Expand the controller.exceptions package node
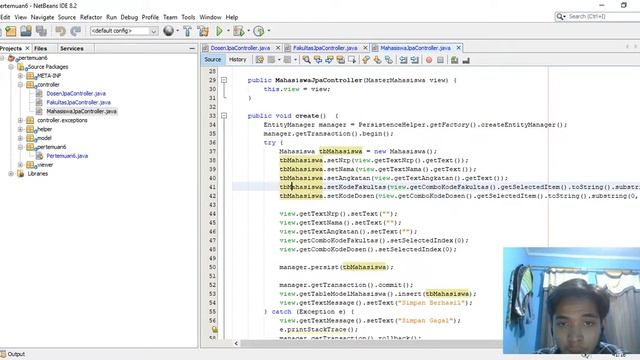The height and width of the screenshot is (360, 640). 20,120
